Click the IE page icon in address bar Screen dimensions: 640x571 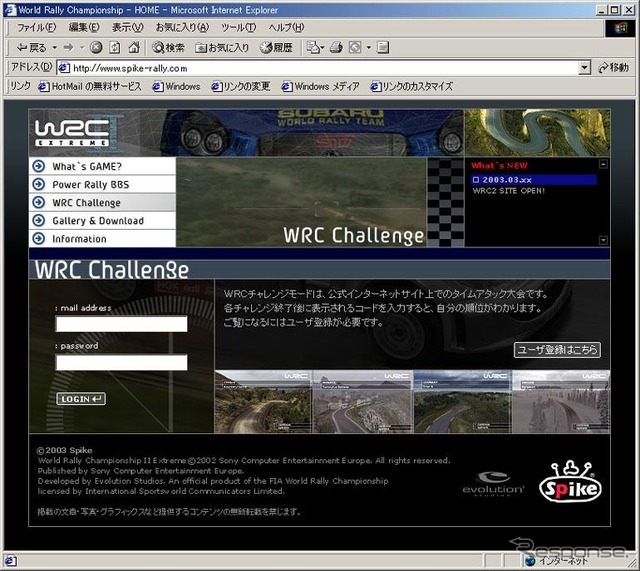click(63, 68)
